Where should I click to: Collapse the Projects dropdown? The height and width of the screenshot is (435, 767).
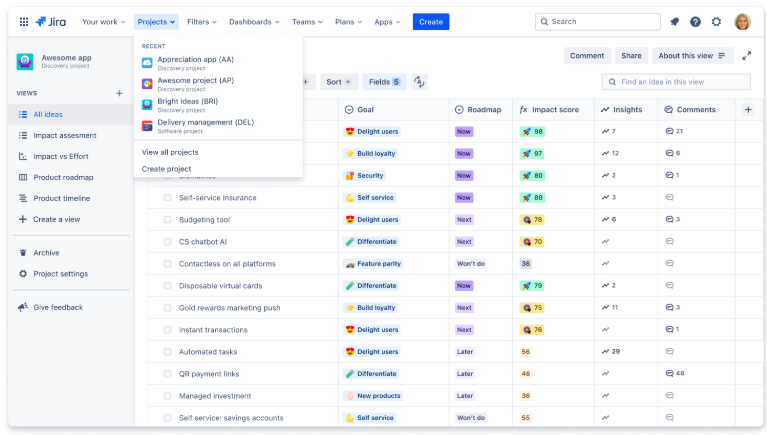(x=156, y=22)
